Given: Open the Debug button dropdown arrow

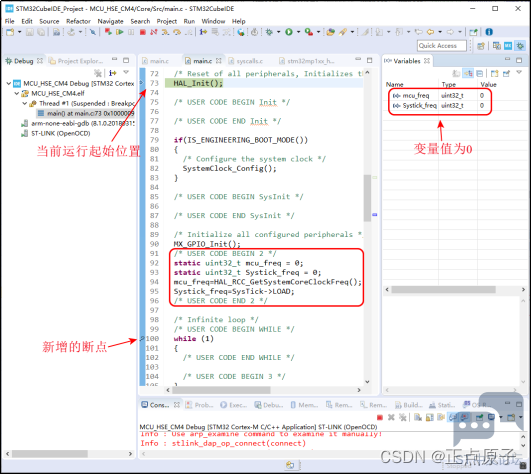Looking at the screenshot, I should pos(278,32).
